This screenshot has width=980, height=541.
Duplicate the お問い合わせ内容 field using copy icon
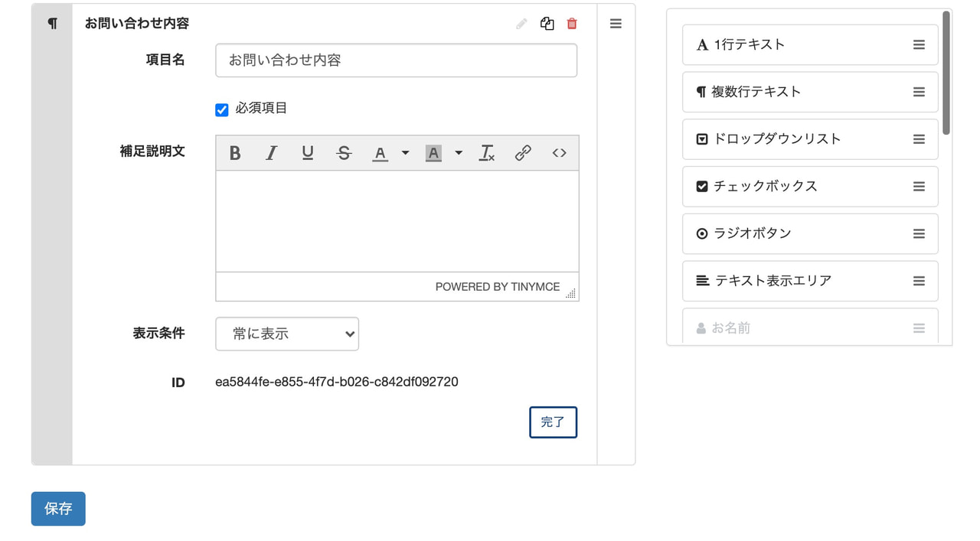pyautogui.click(x=547, y=24)
